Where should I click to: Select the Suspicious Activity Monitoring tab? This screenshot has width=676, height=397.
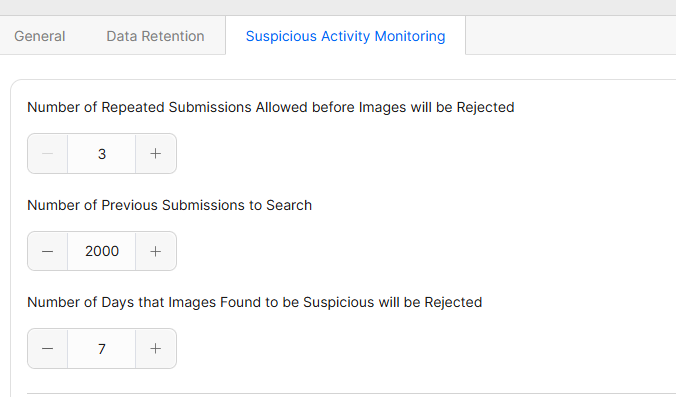click(345, 36)
